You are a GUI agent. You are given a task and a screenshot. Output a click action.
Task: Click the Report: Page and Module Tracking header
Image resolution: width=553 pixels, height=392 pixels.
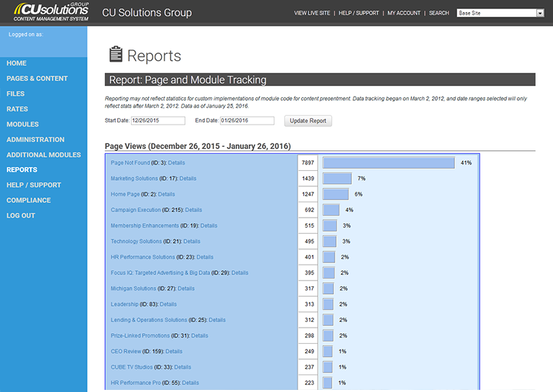coord(320,80)
